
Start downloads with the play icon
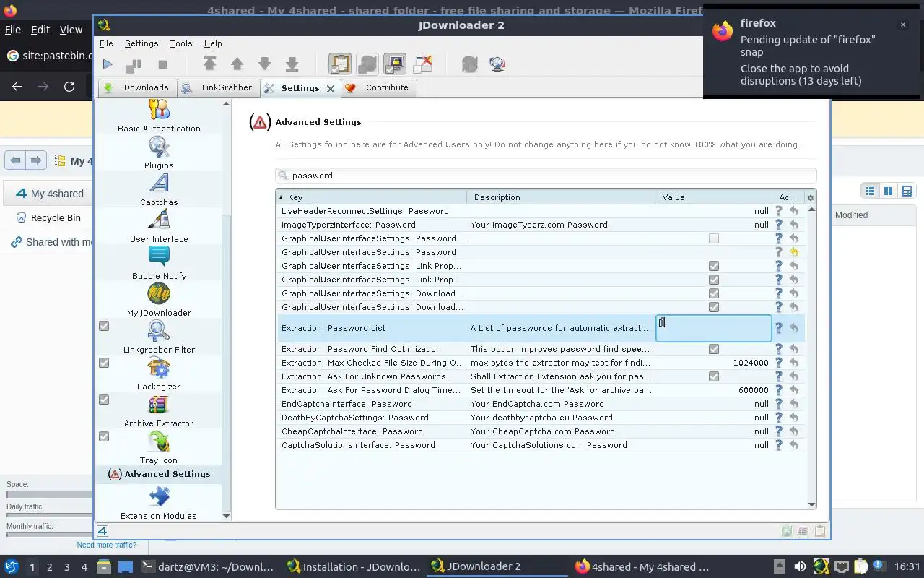tap(108, 64)
